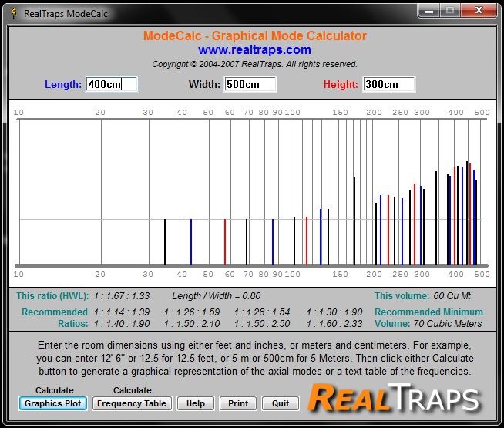Click recommended ratio '1 : 1.40 : 1.90'
Image resolution: width=504 pixels, height=428 pixels.
click(x=122, y=323)
